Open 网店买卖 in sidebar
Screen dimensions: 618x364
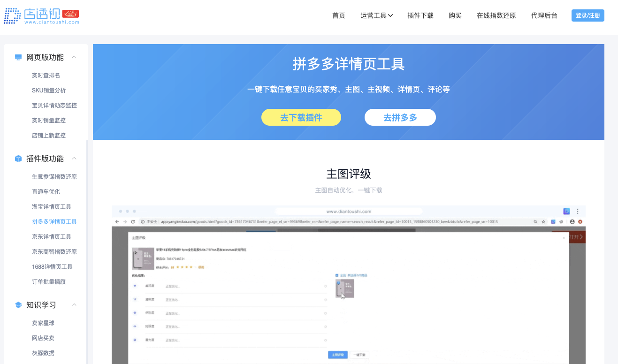[43, 338]
